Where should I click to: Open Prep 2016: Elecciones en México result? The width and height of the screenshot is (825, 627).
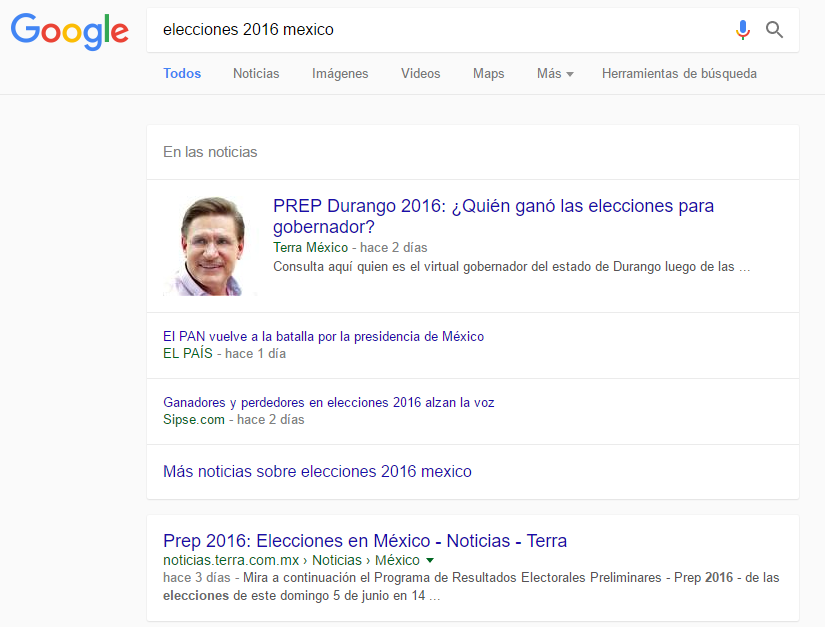coord(365,541)
